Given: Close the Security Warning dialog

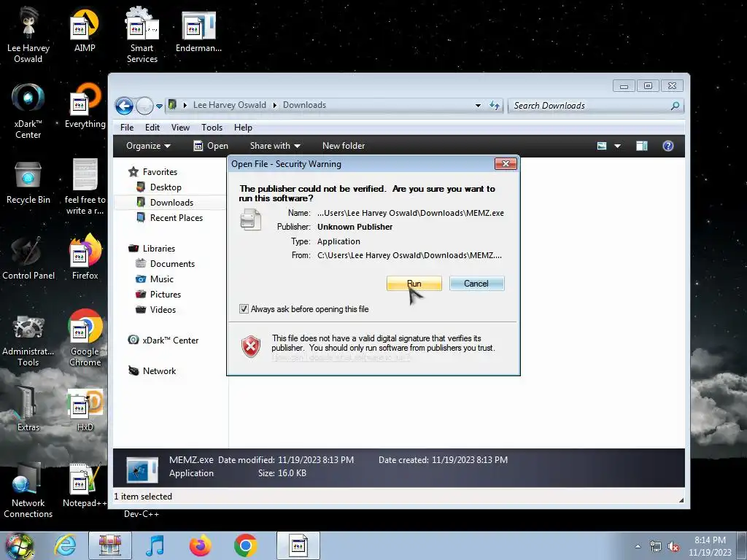Looking at the screenshot, I should coord(506,164).
